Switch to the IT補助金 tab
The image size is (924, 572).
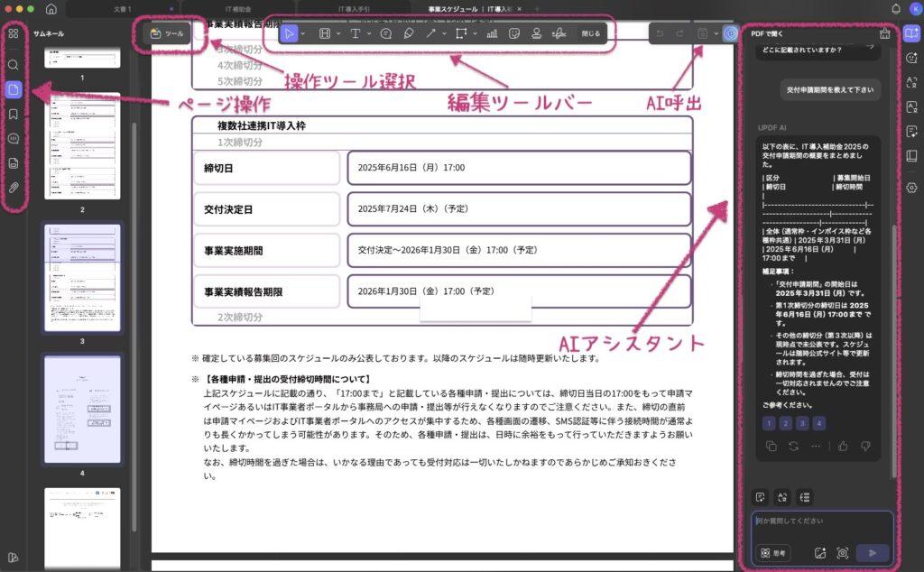coord(238,9)
